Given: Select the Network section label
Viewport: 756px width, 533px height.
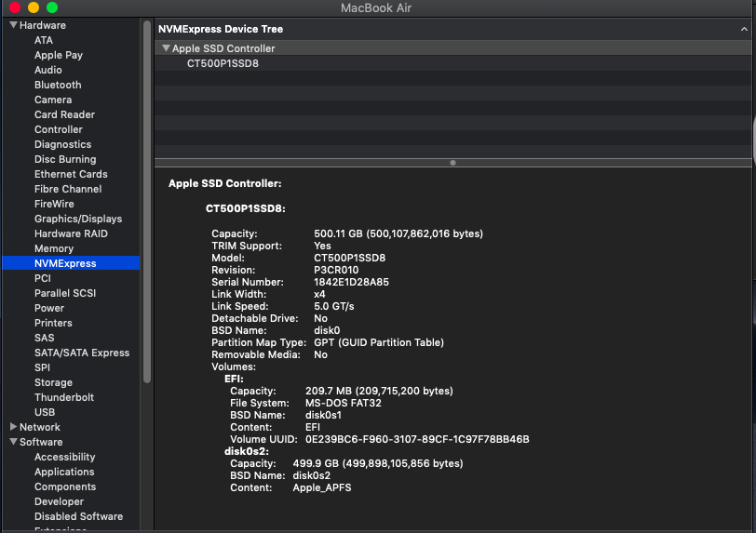Looking at the screenshot, I should pyautogui.click(x=39, y=428).
